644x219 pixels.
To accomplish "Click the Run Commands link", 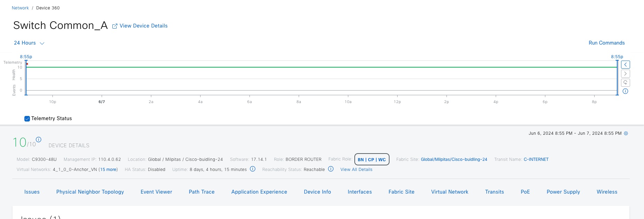I will [x=606, y=43].
